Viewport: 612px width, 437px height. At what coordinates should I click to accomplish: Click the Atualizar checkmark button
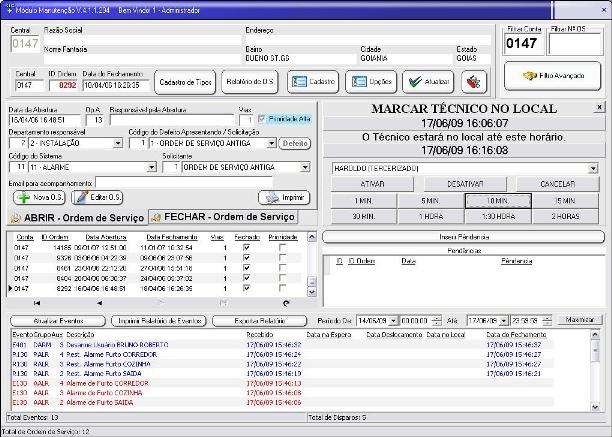(428, 82)
